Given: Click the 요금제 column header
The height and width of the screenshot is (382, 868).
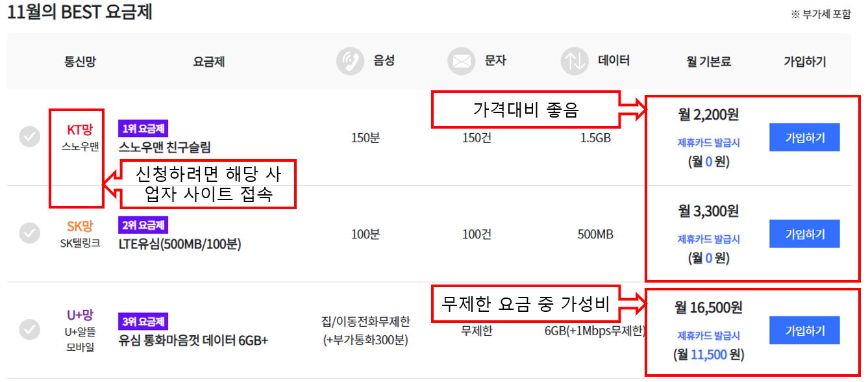Looking at the screenshot, I should coord(209,62).
